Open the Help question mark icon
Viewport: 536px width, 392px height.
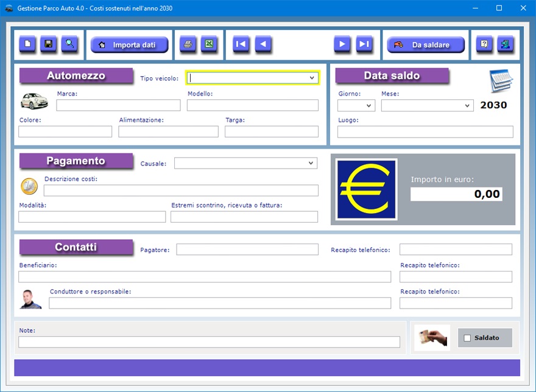484,44
